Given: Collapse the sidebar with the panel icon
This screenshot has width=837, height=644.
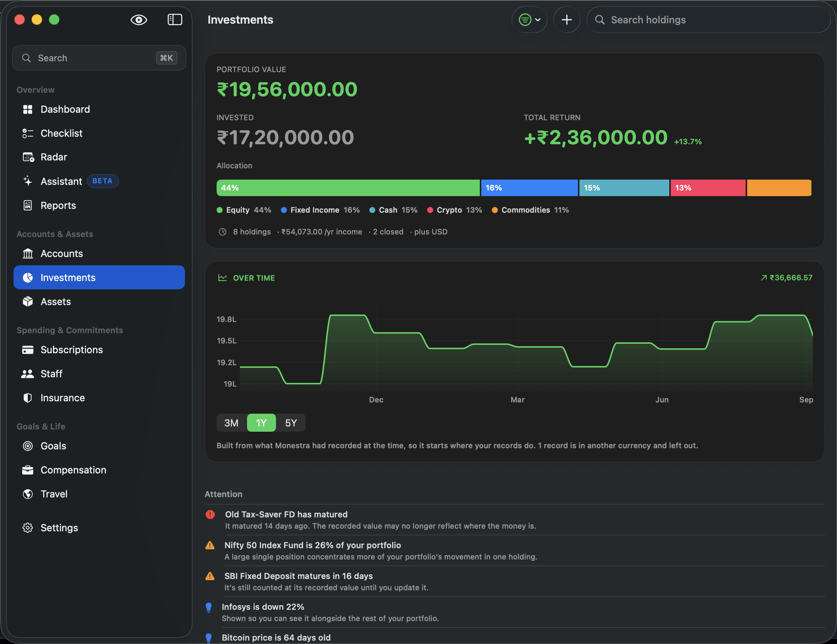Looking at the screenshot, I should coord(175,20).
